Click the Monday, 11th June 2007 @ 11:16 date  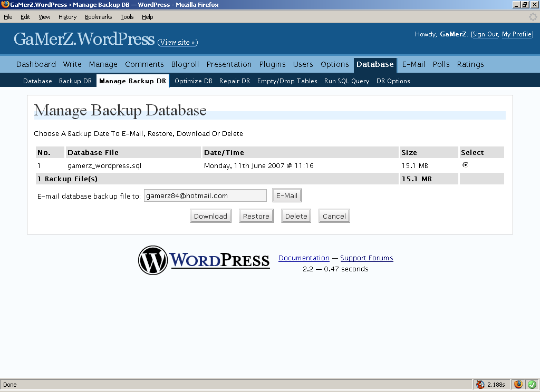pyautogui.click(x=258, y=165)
